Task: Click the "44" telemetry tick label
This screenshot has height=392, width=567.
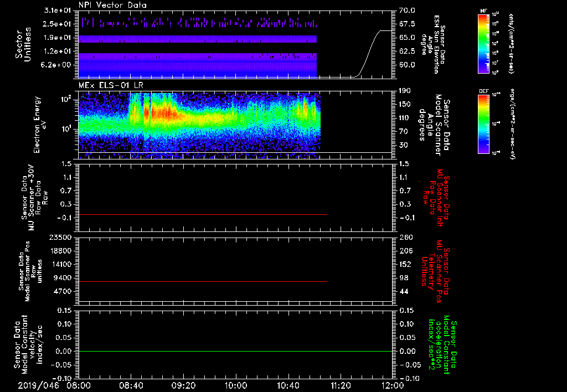Action: [404, 291]
